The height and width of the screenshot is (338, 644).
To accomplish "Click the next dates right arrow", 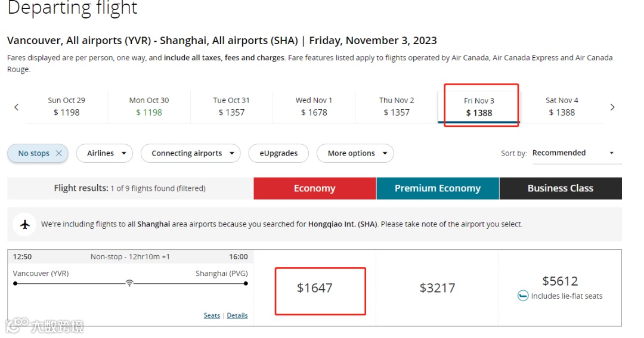I will (612, 107).
